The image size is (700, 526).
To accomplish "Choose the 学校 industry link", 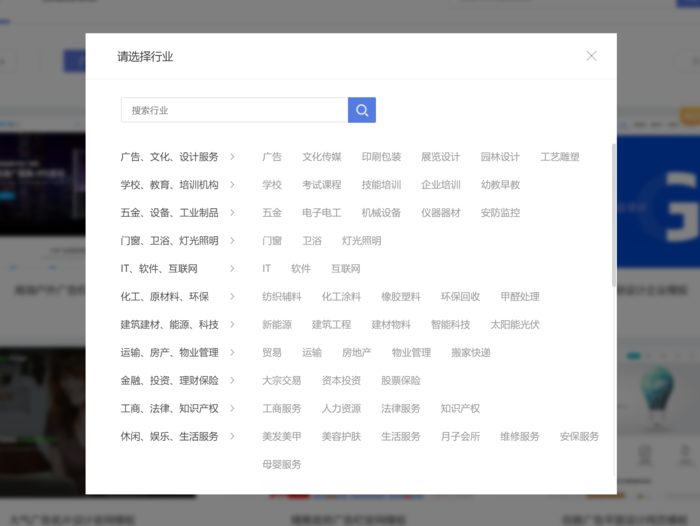I will pos(272,185).
